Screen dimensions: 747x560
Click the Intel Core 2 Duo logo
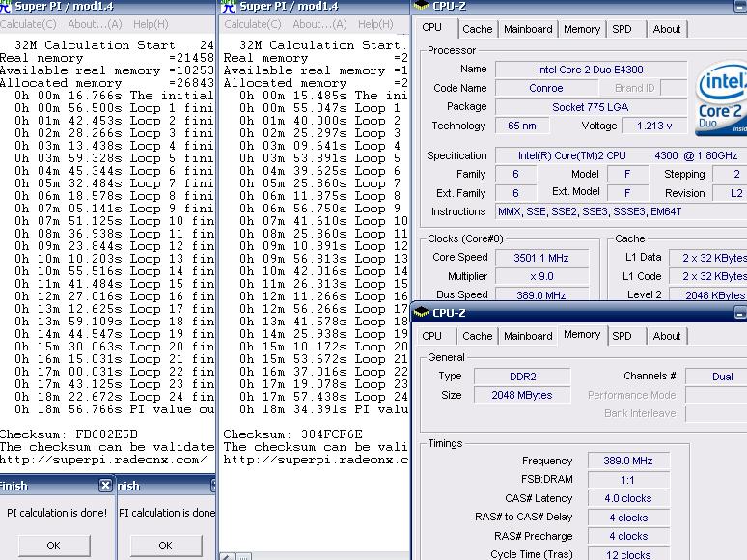[720, 98]
